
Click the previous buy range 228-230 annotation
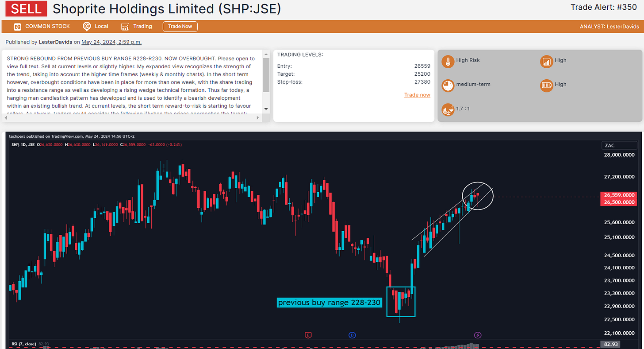coord(329,302)
